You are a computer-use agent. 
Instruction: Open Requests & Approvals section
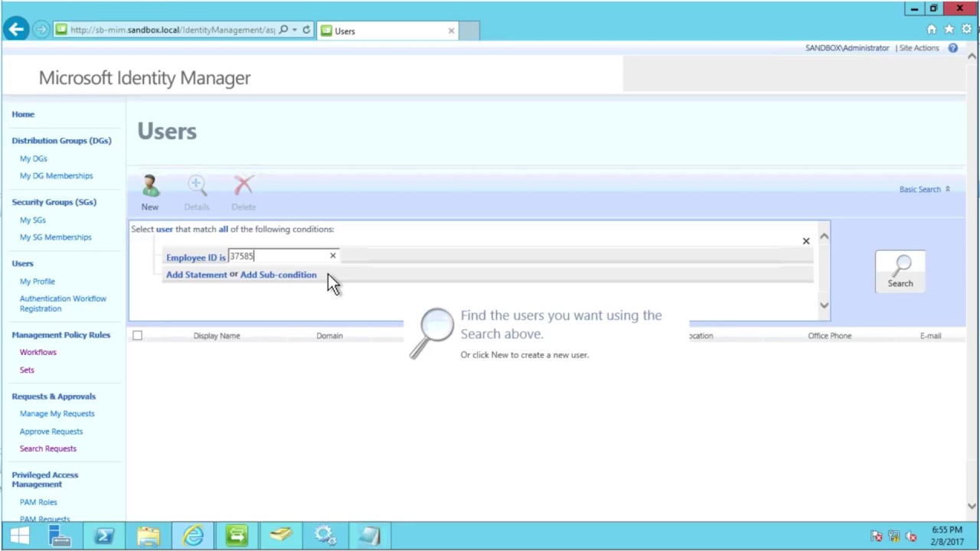(x=54, y=396)
